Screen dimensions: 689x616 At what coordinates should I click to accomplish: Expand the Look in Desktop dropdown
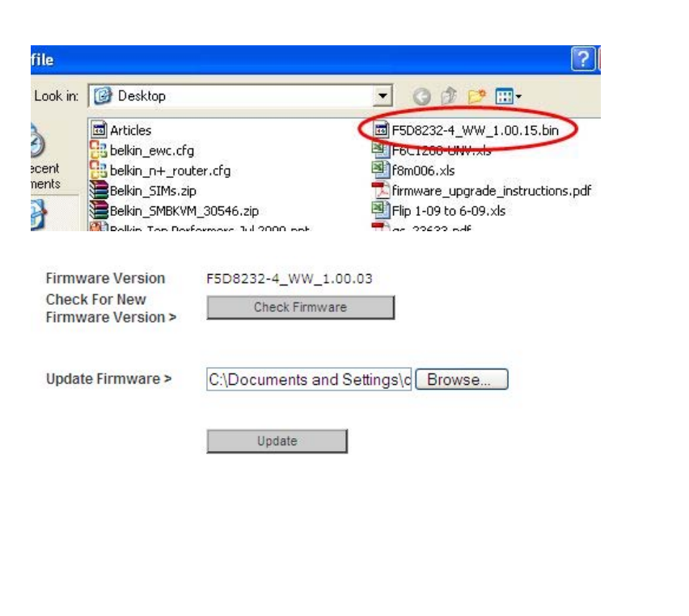click(383, 95)
